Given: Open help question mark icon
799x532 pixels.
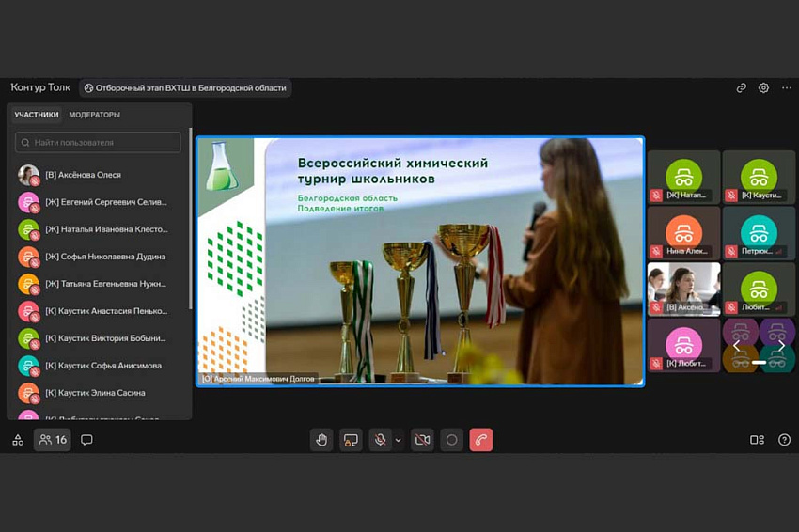Looking at the screenshot, I should (784, 440).
